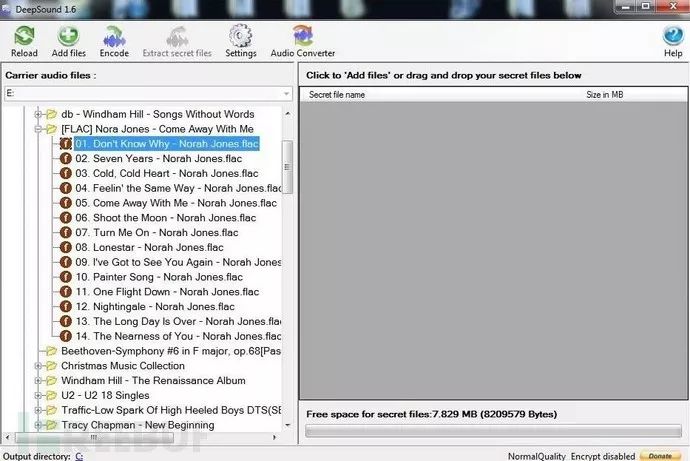The height and width of the screenshot is (461, 690).
Task: Open the Output directory C: link
Action: pyautogui.click(x=79, y=456)
